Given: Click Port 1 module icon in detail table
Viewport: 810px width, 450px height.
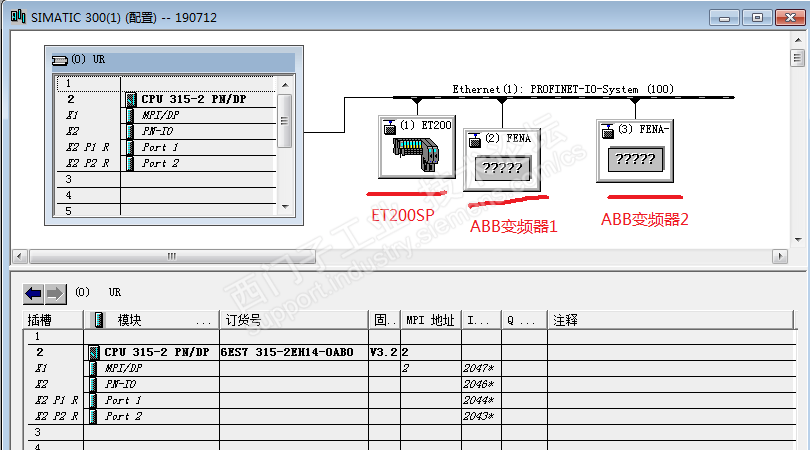Looking at the screenshot, I should [93, 400].
